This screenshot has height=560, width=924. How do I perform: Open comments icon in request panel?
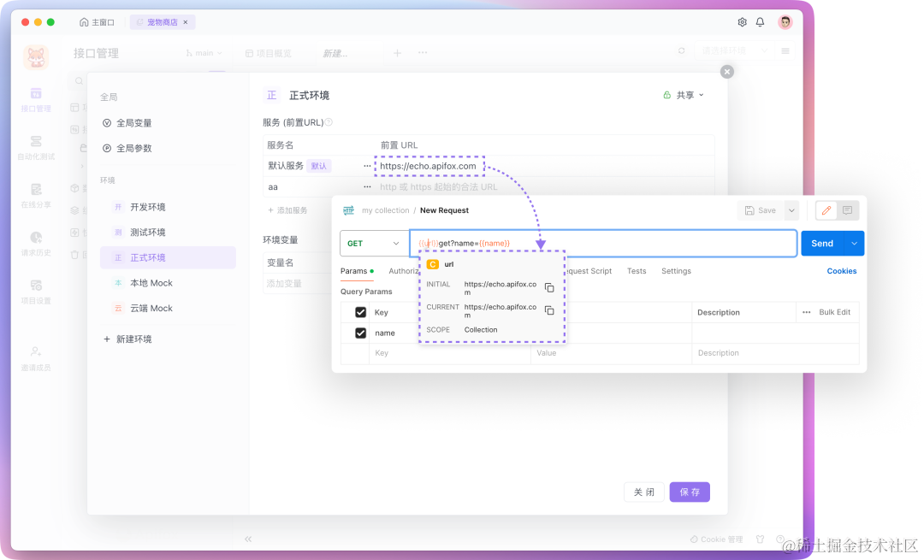[847, 210]
